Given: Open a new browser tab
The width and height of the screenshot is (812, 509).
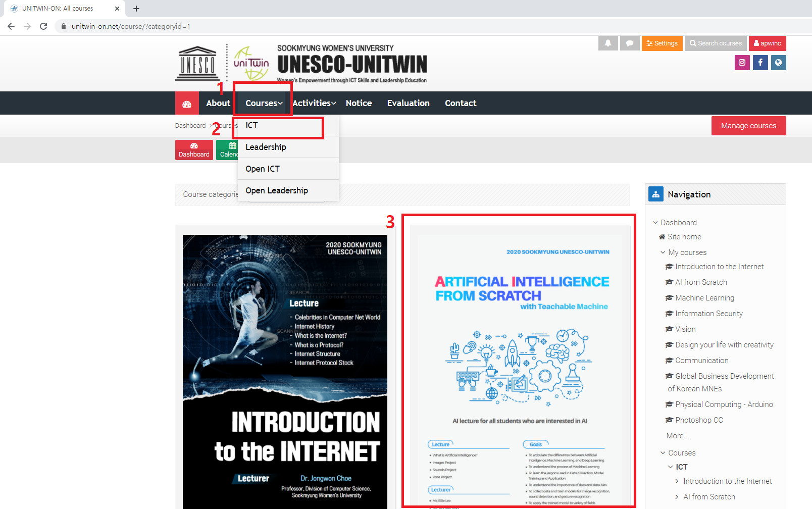Looking at the screenshot, I should coord(136,9).
